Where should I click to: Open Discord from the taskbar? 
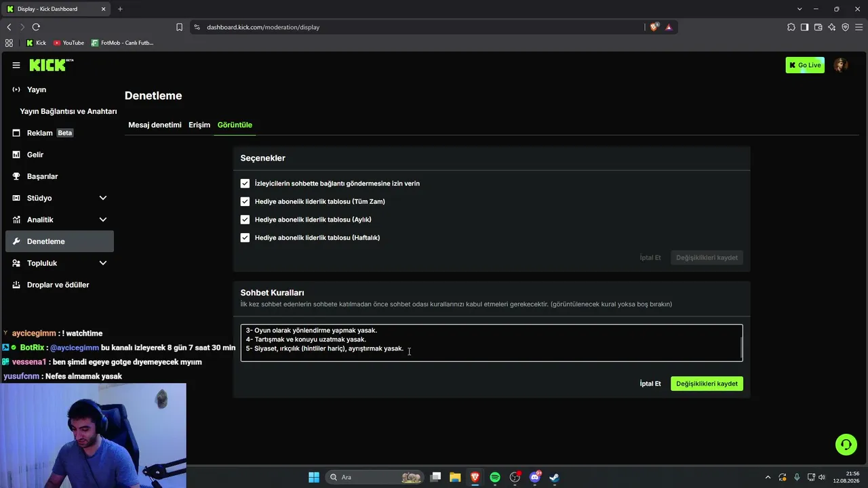(x=535, y=477)
